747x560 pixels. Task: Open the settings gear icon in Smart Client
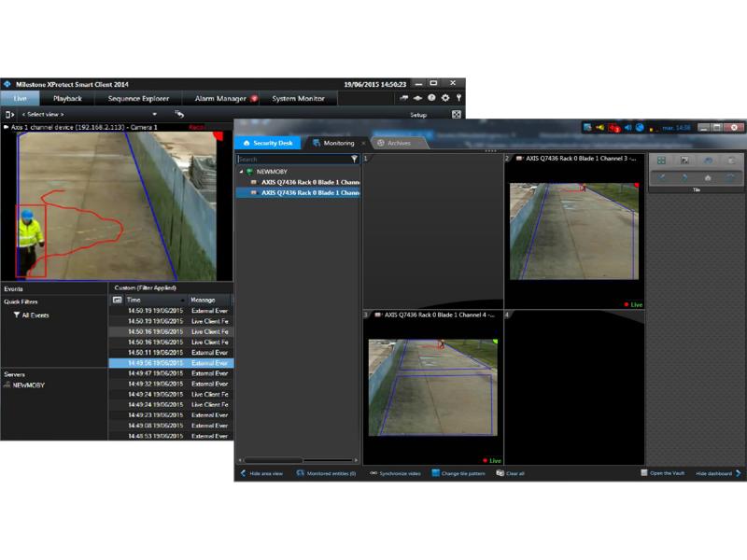pos(445,98)
